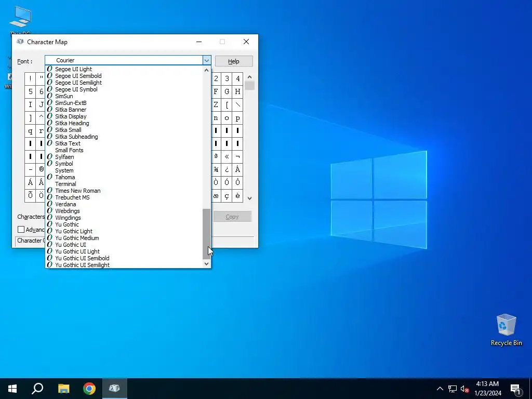Select Sitka Small font

coord(124,130)
